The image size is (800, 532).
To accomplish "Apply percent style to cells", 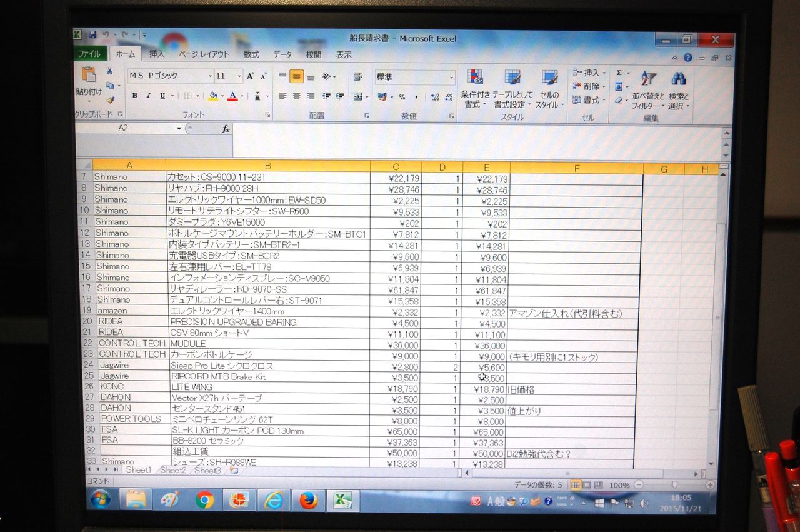I will pos(402,97).
